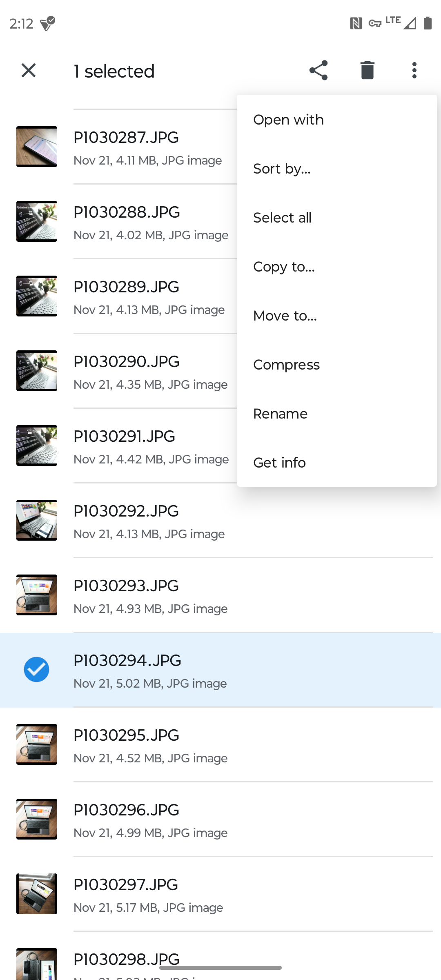This screenshot has width=441, height=980.
Task: Tap the P1030287.JPG thumbnail
Action: (37, 147)
